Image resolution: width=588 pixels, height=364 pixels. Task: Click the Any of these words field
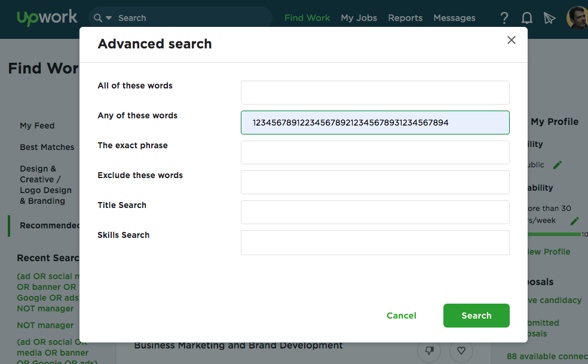pyautogui.click(x=375, y=123)
